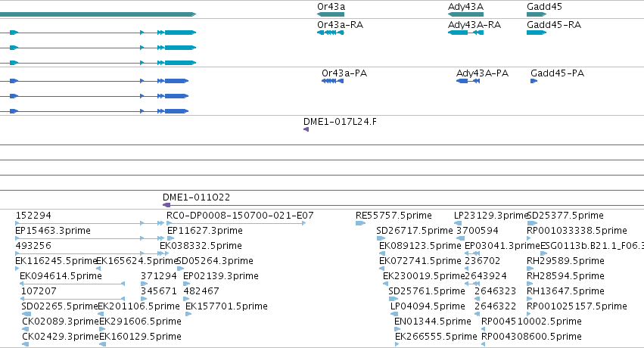Select EST feature 345671
This screenshot has width=644, height=348.
coord(158,291)
